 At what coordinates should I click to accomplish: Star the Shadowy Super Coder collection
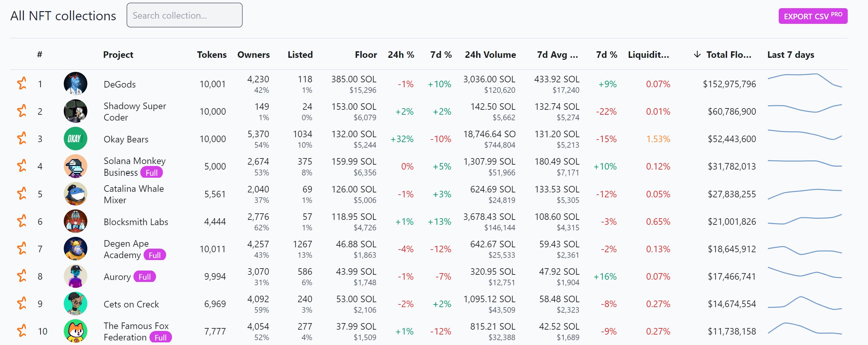22,111
